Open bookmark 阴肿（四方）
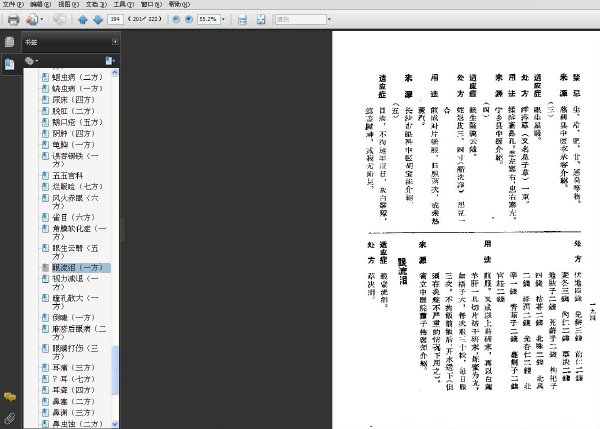Screen dimensions: 600x429 tap(73, 133)
